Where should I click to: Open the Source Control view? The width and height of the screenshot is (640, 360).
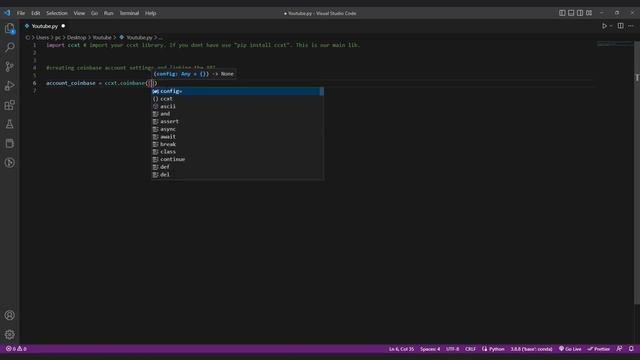(9, 66)
